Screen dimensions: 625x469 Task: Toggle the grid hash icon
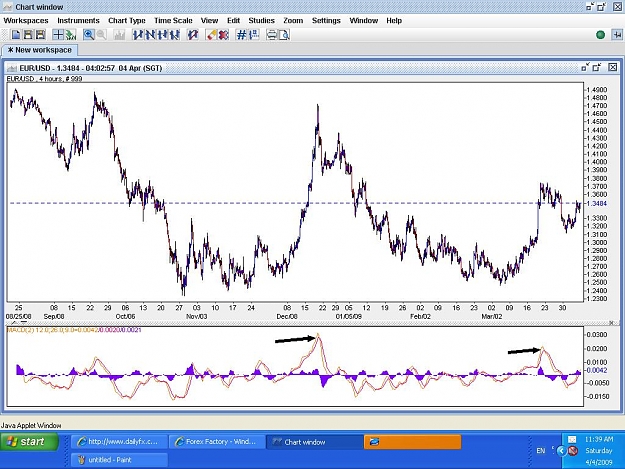pos(241,35)
